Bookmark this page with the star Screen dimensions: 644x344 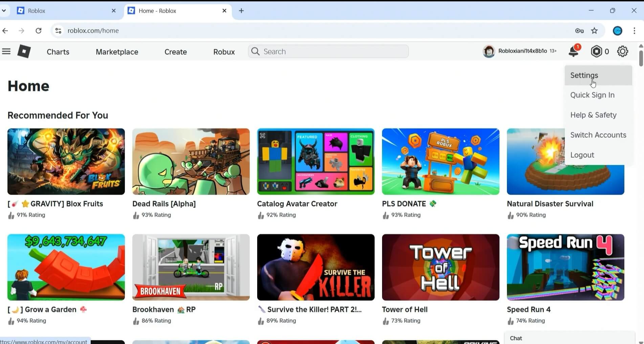click(594, 31)
